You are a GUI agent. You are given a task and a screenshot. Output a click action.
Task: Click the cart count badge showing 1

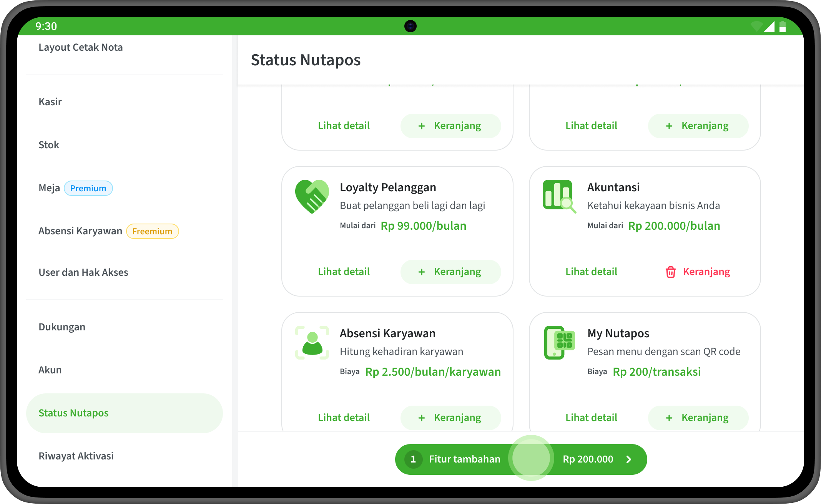[x=413, y=459]
